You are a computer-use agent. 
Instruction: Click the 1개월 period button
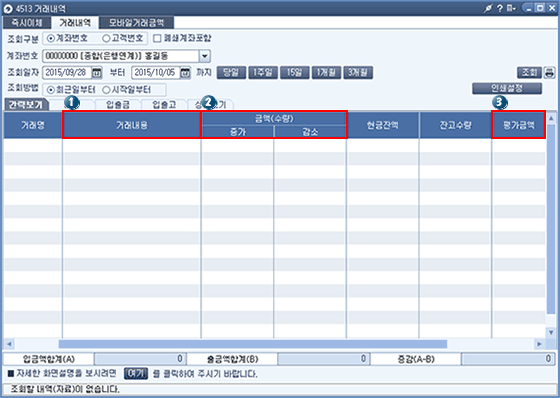(x=326, y=73)
